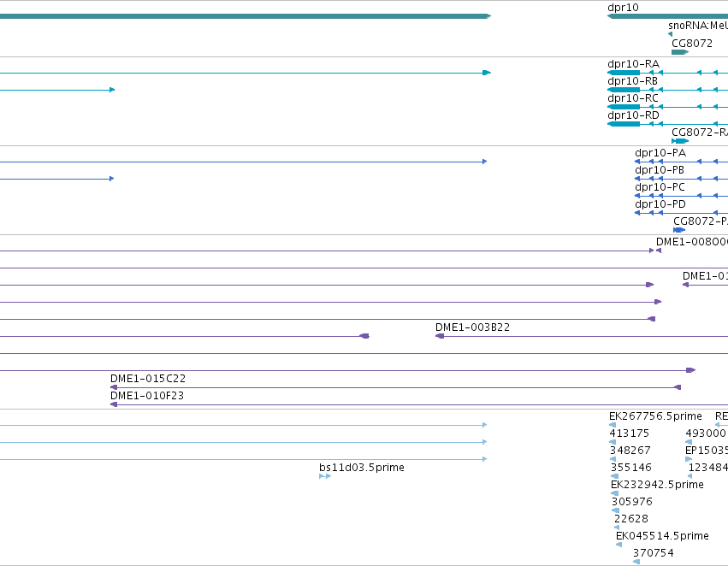Image resolution: width=728 pixels, height=566 pixels.
Task: Open the dpr10-RB transcript
Action: (x=667, y=90)
